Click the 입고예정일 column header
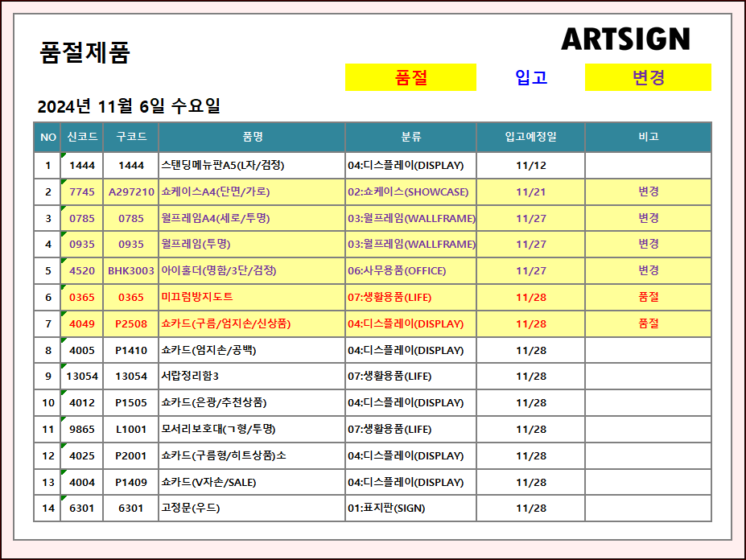746x560 pixels. click(x=530, y=137)
